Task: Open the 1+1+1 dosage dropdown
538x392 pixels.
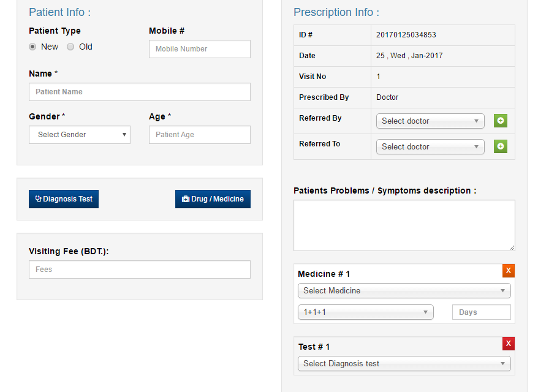Action: pyautogui.click(x=365, y=312)
